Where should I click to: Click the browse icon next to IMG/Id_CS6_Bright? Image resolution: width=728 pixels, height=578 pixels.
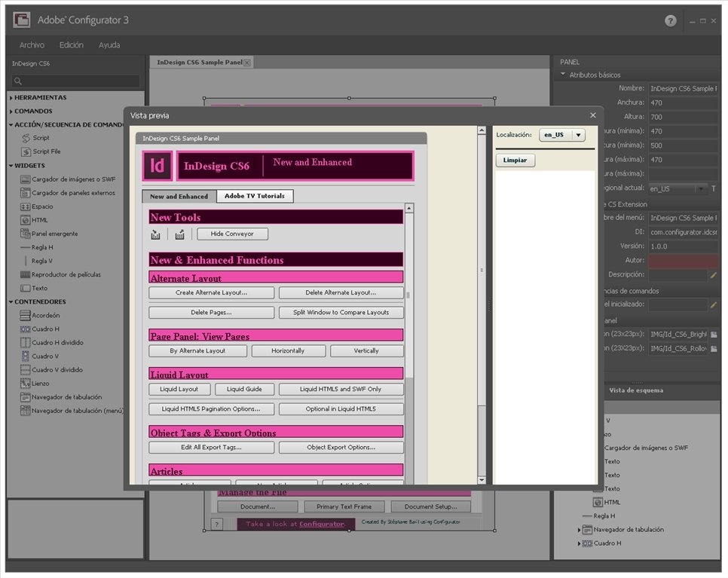click(714, 335)
